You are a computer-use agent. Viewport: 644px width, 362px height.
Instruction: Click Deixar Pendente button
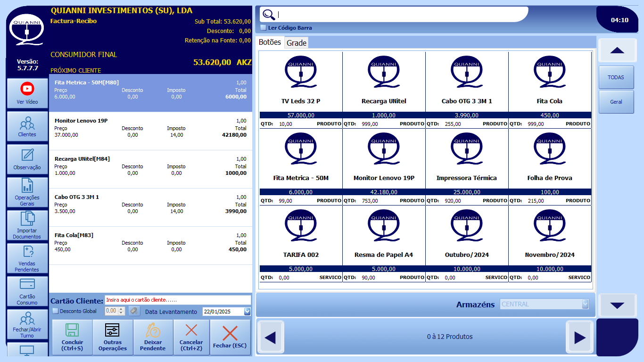(153, 337)
